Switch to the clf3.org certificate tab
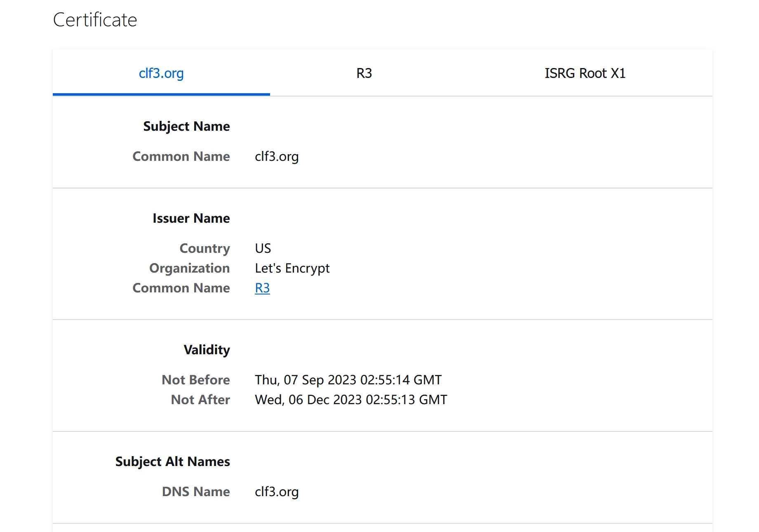 coord(161,73)
